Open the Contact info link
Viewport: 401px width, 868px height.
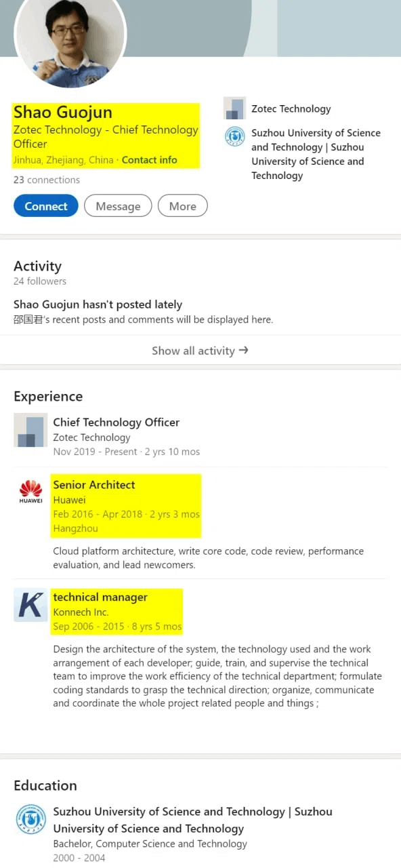click(149, 160)
